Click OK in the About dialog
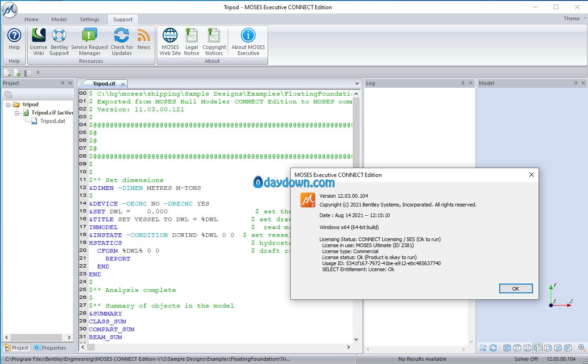Screen dimensions: 588x364 click(x=516, y=288)
